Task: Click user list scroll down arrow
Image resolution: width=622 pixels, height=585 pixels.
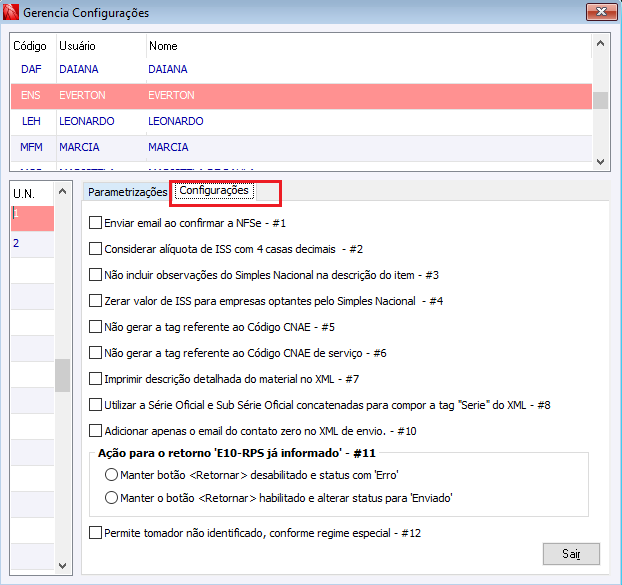Action: [601, 161]
